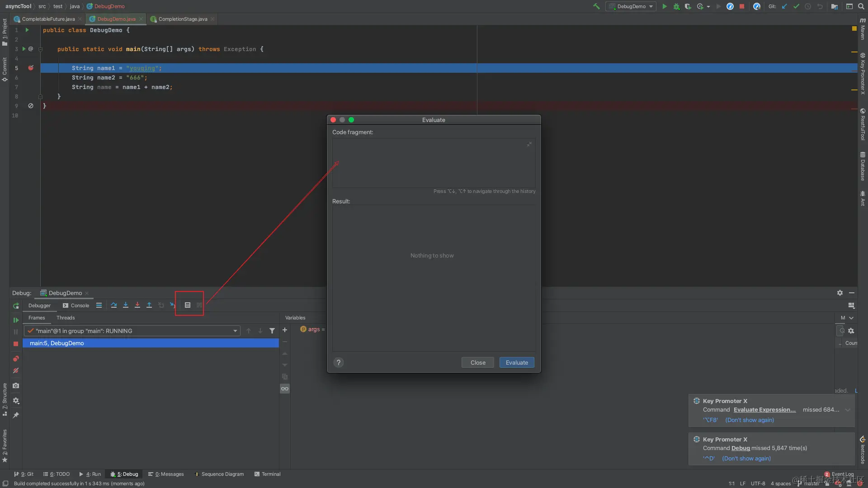Click the Step Out icon
This screenshot has height=488, width=868.
pos(149,305)
